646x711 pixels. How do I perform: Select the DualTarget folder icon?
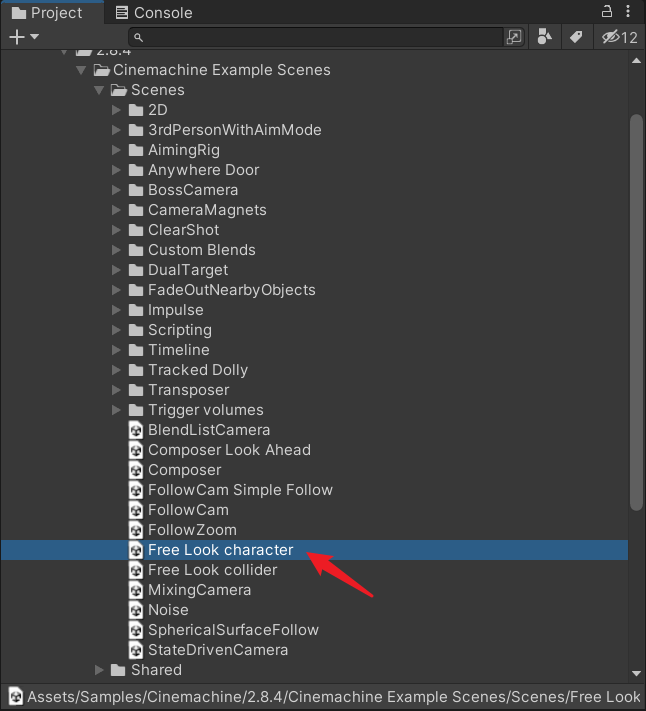click(136, 270)
